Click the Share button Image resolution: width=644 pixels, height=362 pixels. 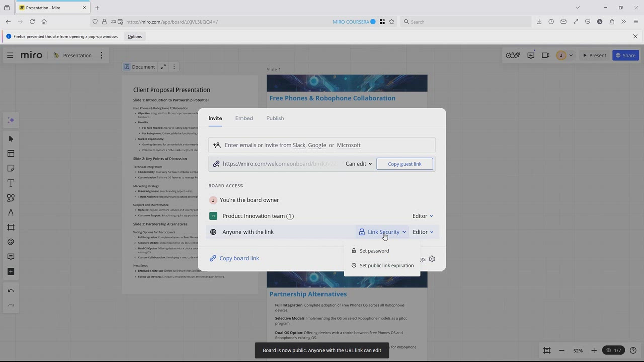[625, 55]
